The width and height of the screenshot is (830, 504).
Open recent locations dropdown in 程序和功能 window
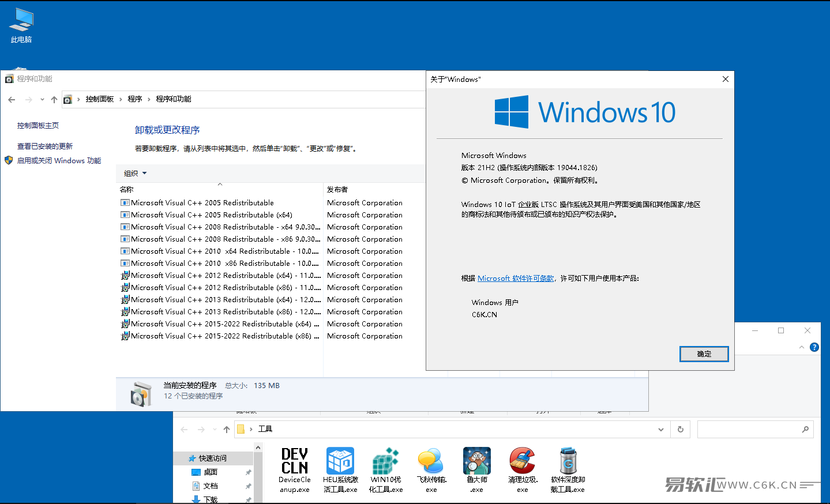(42, 100)
